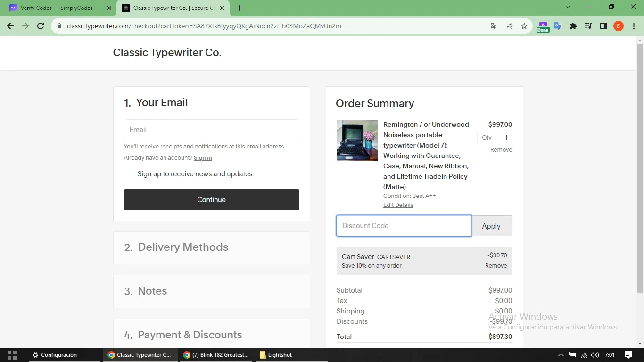Click the volume speaker tray icon
Image resolution: width=644 pixels, height=362 pixels.
pos(595,355)
